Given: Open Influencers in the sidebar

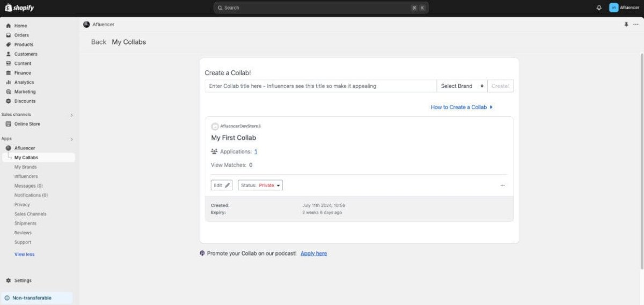Looking at the screenshot, I should (26, 176).
